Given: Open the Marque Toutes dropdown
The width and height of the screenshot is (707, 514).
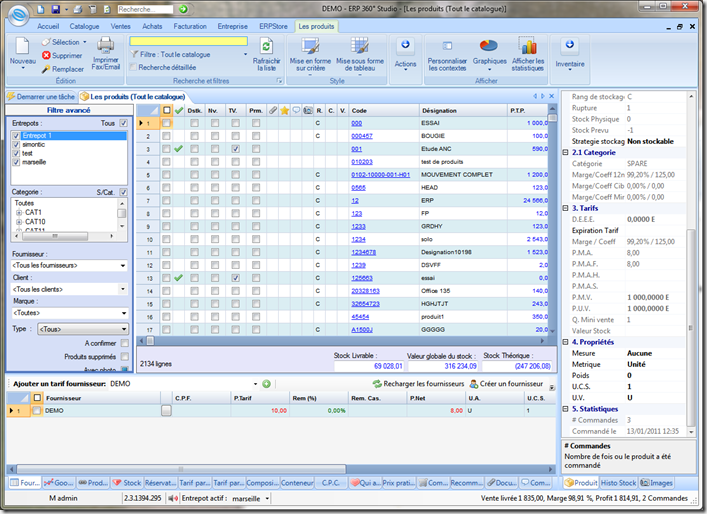Looking at the screenshot, I should pos(123,312).
